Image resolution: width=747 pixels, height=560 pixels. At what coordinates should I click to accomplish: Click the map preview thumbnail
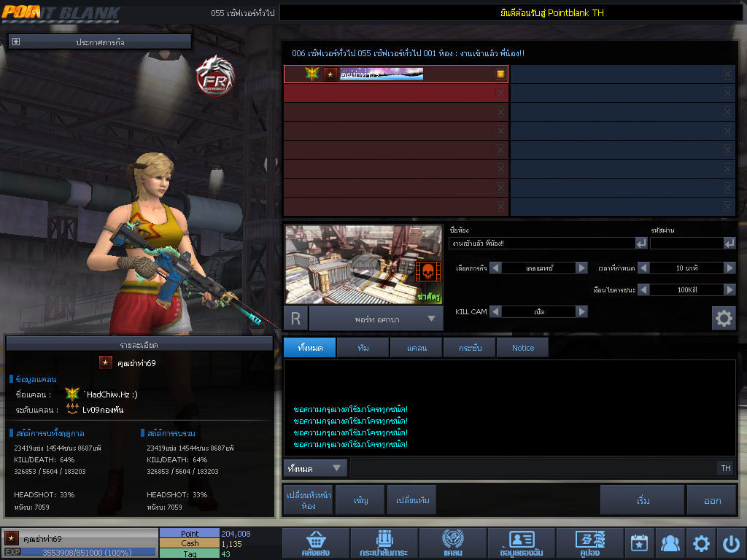[363, 265]
